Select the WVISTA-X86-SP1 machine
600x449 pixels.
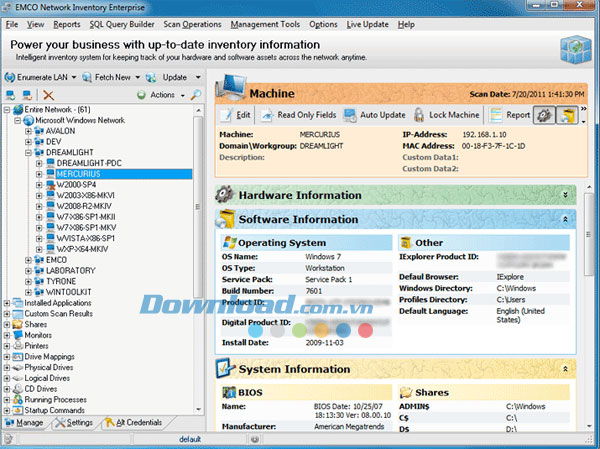[85, 238]
